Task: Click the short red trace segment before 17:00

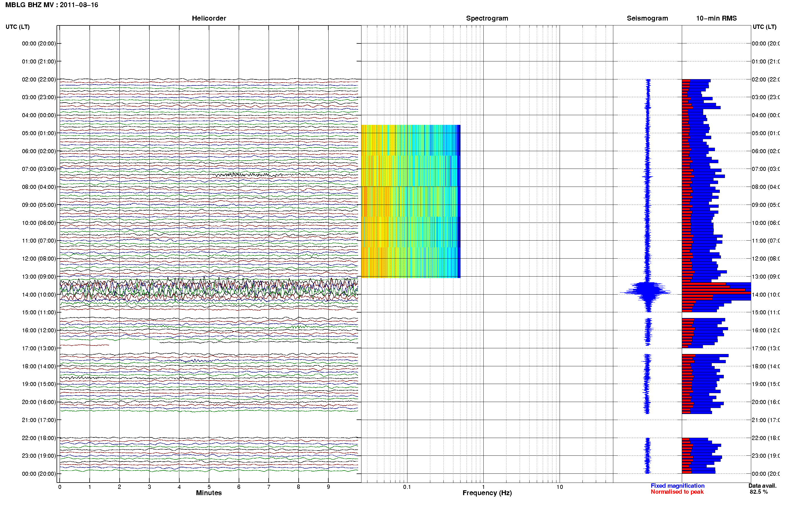Action: [x=84, y=345]
